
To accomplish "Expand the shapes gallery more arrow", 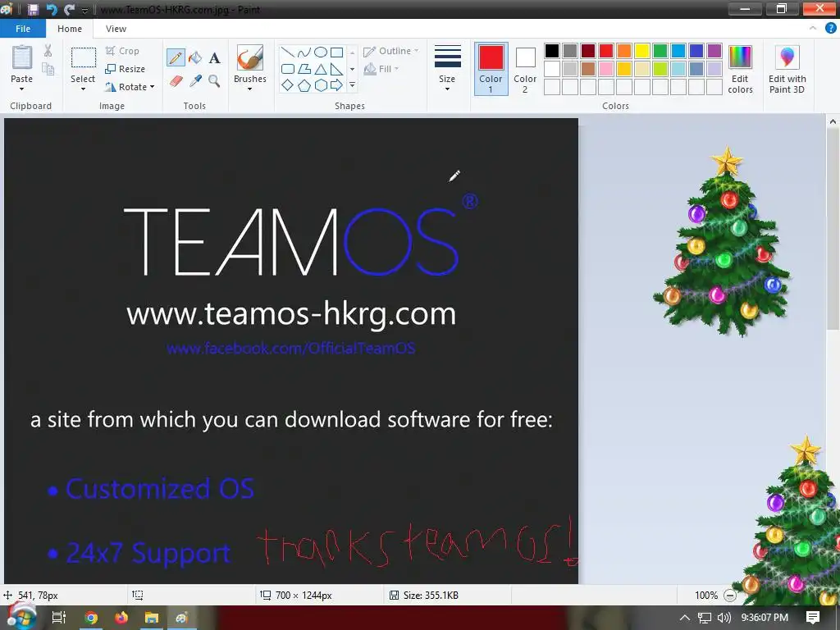I will (x=352, y=85).
